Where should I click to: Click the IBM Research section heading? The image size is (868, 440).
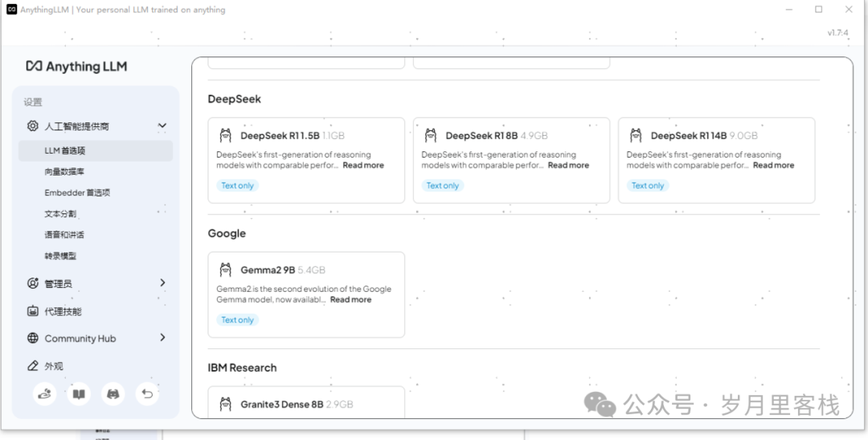pyautogui.click(x=243, y=368)
